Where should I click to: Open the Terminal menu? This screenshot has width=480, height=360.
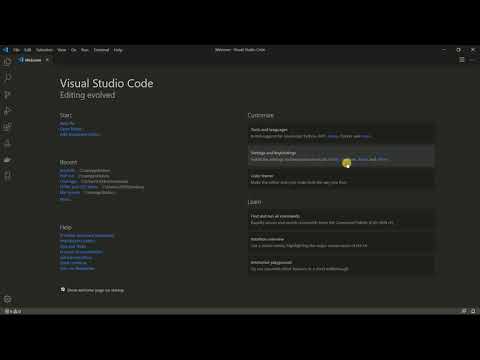click(x=101, y=50)
